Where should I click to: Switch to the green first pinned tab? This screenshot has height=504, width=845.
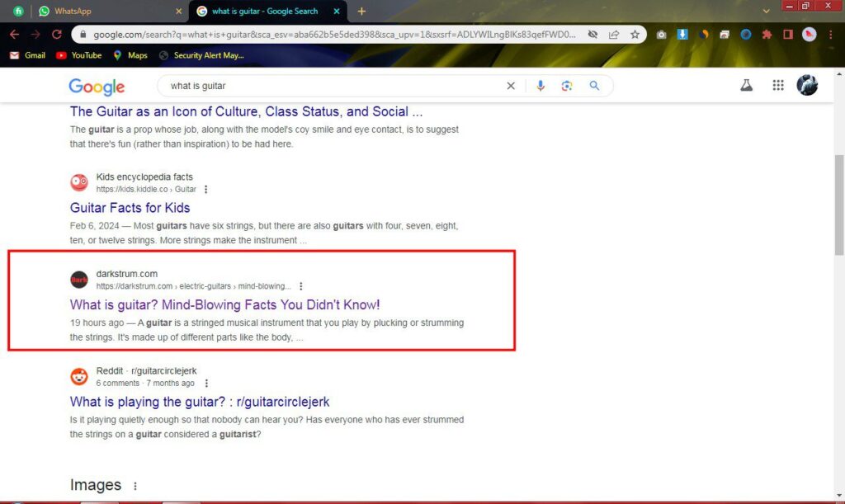tap(18, 12)
